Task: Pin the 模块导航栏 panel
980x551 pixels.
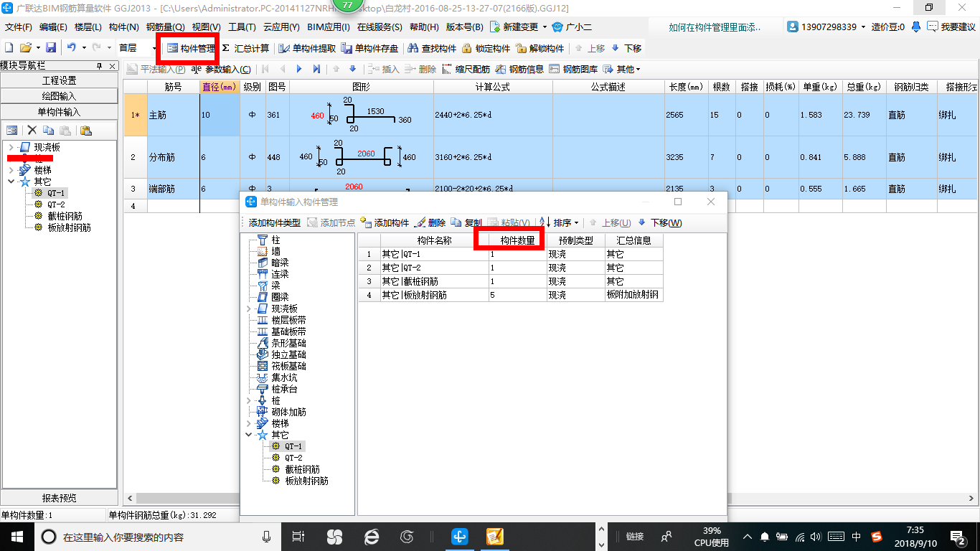Action: pos(99,65)
